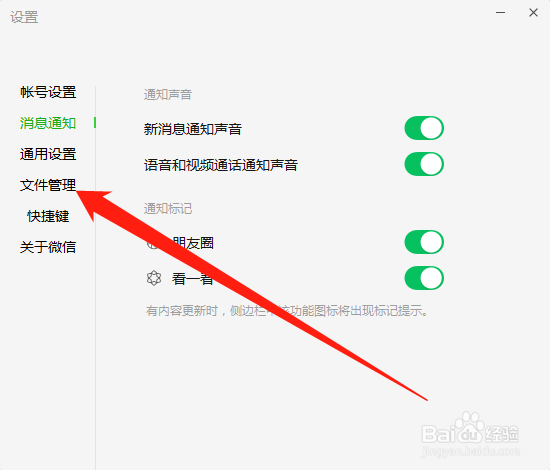The image size is (550, 470).
Task: Click the 看一看 text label
Action: 193,279
